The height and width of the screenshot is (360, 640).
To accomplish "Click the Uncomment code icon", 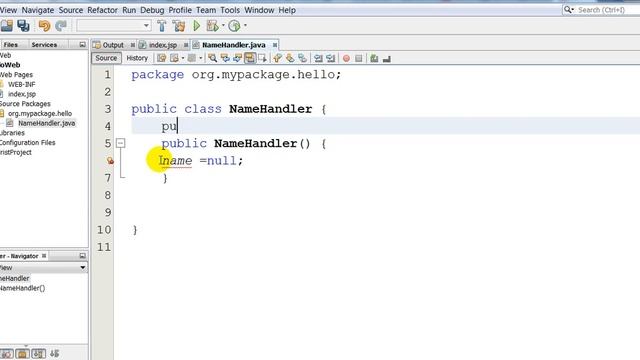I will coord(387,59).
